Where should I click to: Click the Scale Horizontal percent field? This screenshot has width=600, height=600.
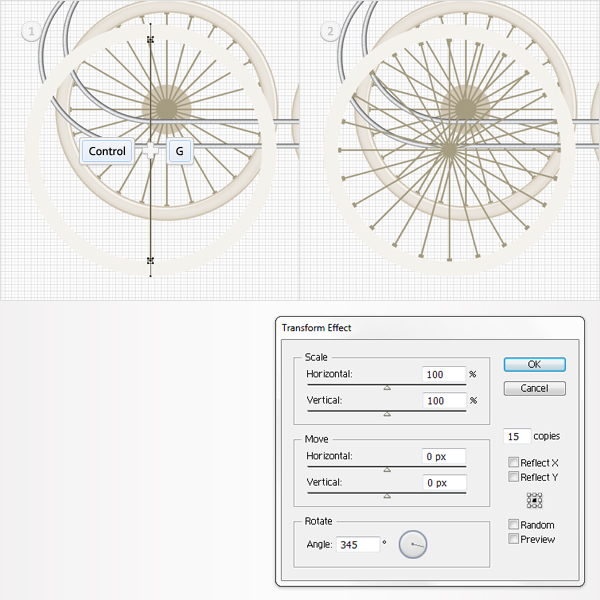[x=444, y=374]
